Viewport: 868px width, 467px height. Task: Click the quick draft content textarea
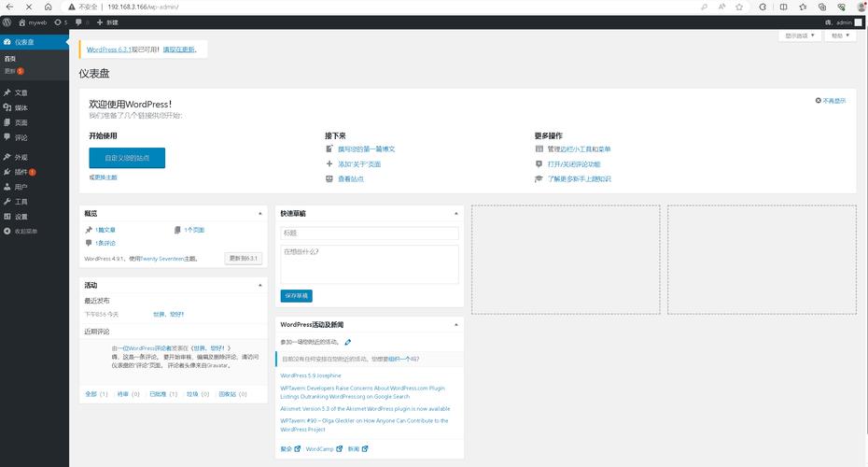tap(370, 265)
